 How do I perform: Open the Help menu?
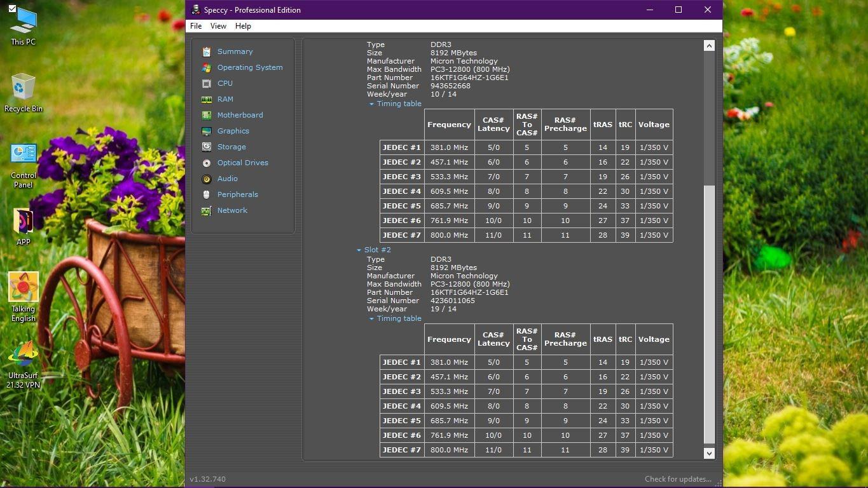coord(243,26)
